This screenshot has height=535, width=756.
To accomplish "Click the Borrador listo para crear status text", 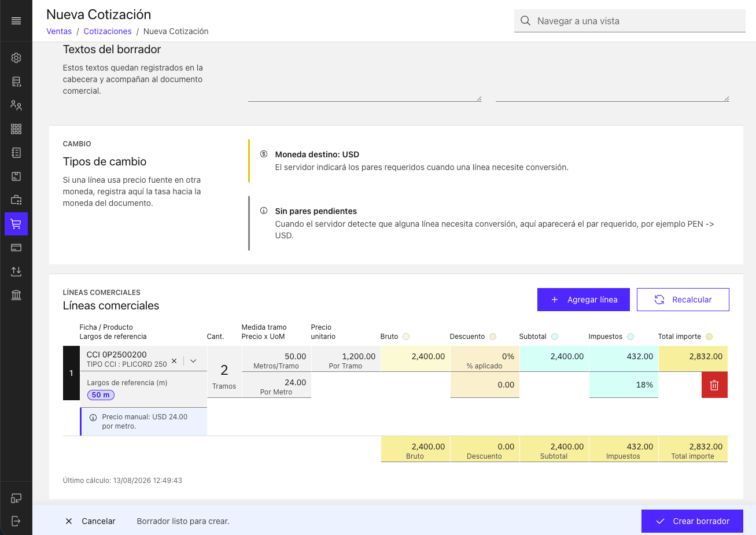I will click(x=183, y=521).
